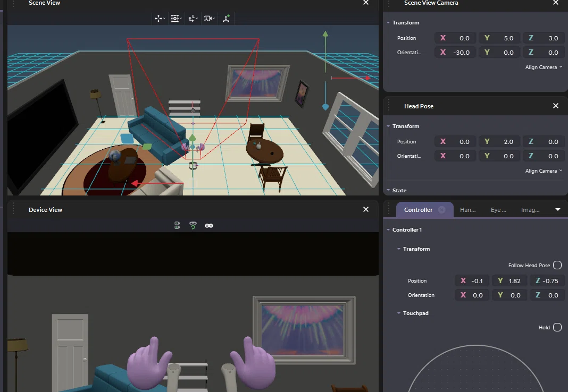Edit Head Pose Orientation Z field
Image resolution: width=568 pixels, height=392 pixels.
pos(544,156)
